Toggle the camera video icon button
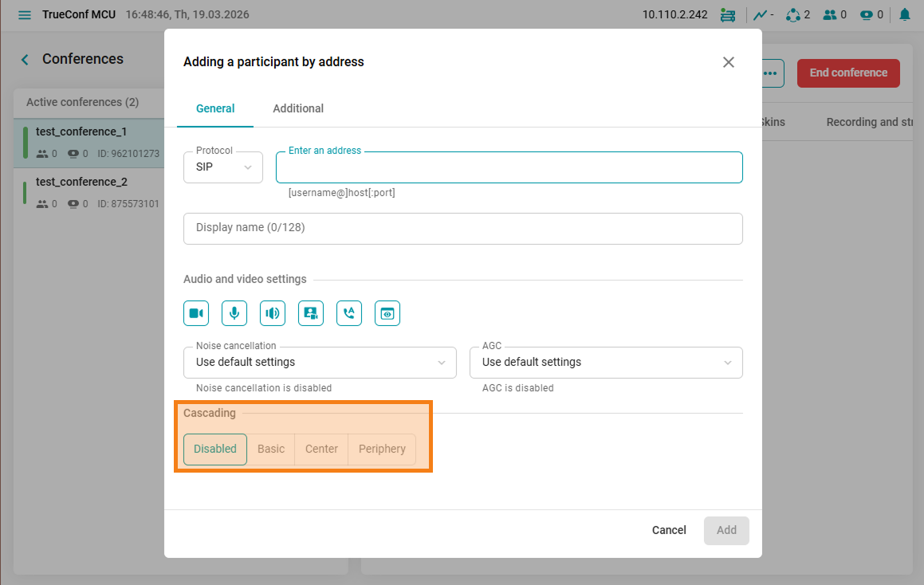 pos(196,313)
